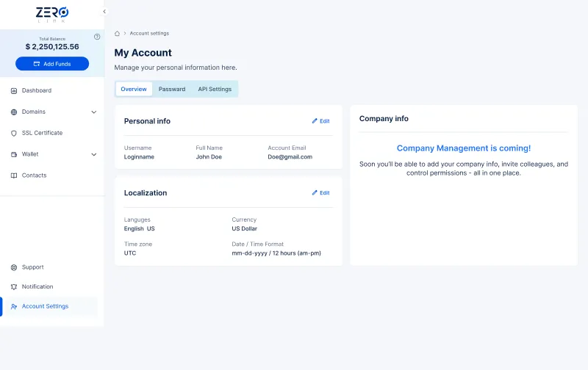This screenshot has height=370, width=588.
Task: Click the home icon in breadcrumb
Action: coord(118,34)
